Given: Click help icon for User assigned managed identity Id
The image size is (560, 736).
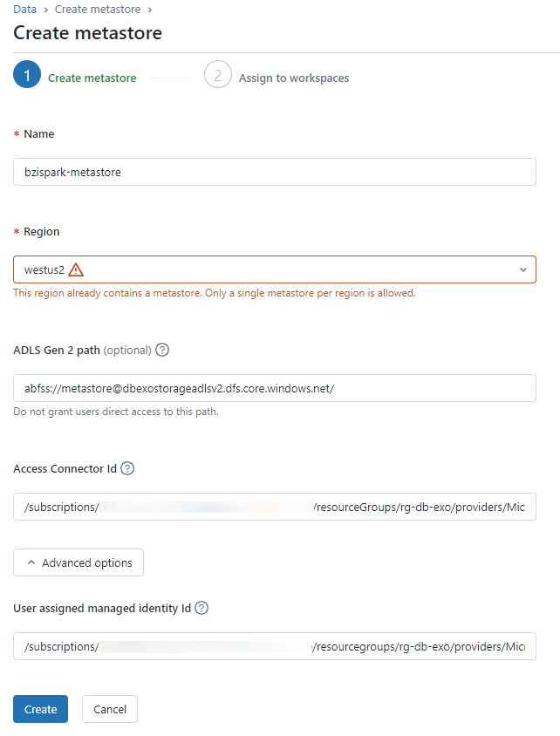Looking at the screenshot, I should (201, 608).
